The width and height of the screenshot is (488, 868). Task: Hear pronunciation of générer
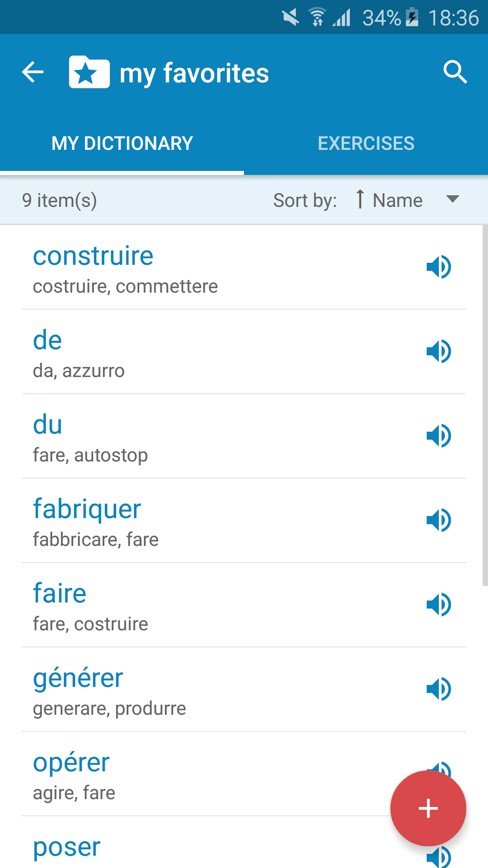click(438, 689)
